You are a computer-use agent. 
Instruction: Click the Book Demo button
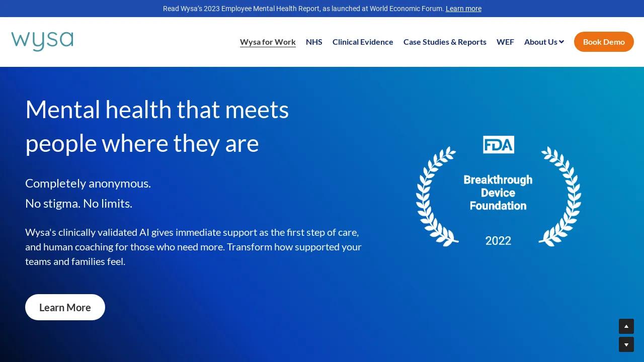tap(604, 42)
